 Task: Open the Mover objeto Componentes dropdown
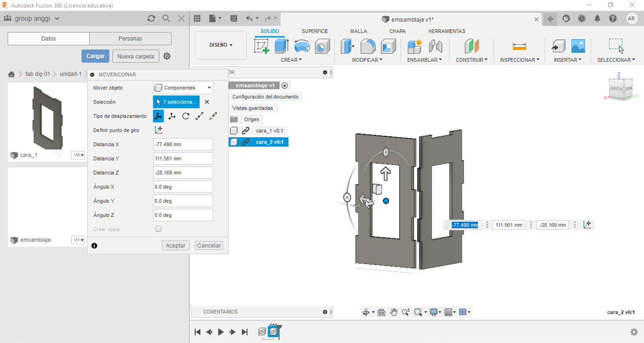(x=183, y=88)
